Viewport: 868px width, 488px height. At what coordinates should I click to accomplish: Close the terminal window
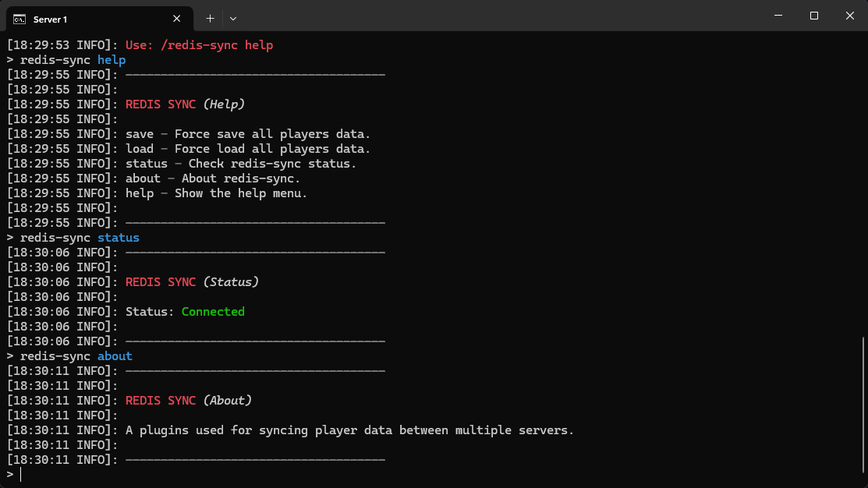click(850, 16)
